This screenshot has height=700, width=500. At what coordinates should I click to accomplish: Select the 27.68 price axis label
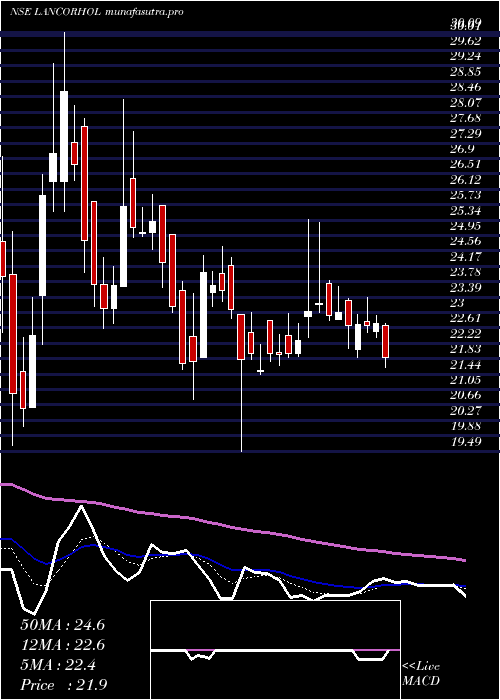click(x=466, y=118)
